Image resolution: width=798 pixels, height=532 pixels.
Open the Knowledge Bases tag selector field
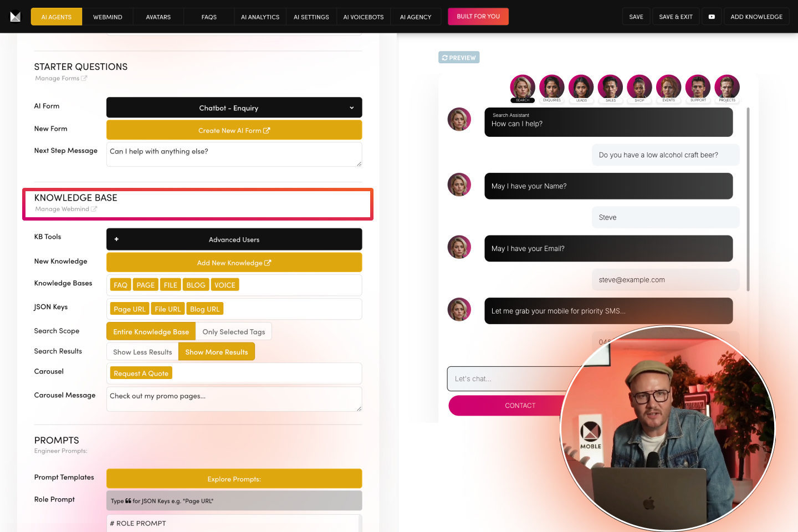pos(299,285)
